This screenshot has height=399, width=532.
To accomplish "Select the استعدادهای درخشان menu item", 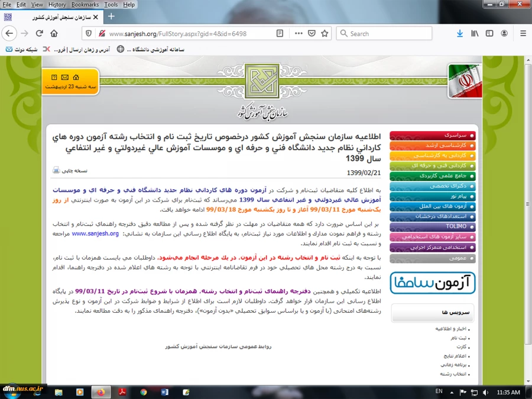I will pyautogui.click(x=433, y=216).
